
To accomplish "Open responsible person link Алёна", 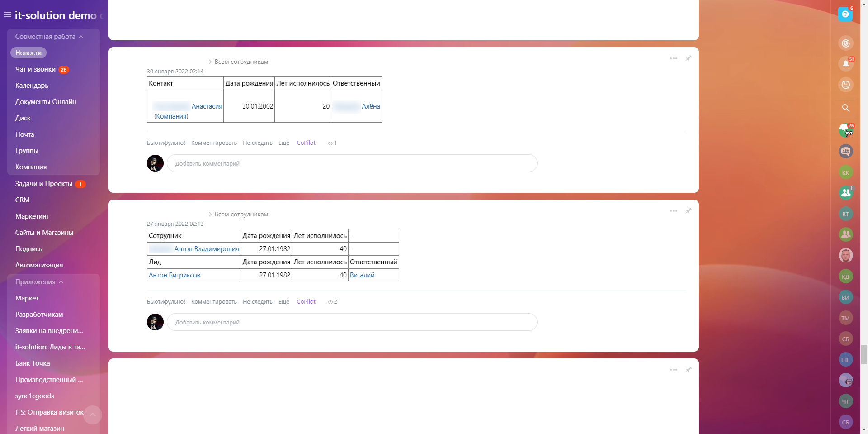I will pos(371,106).
